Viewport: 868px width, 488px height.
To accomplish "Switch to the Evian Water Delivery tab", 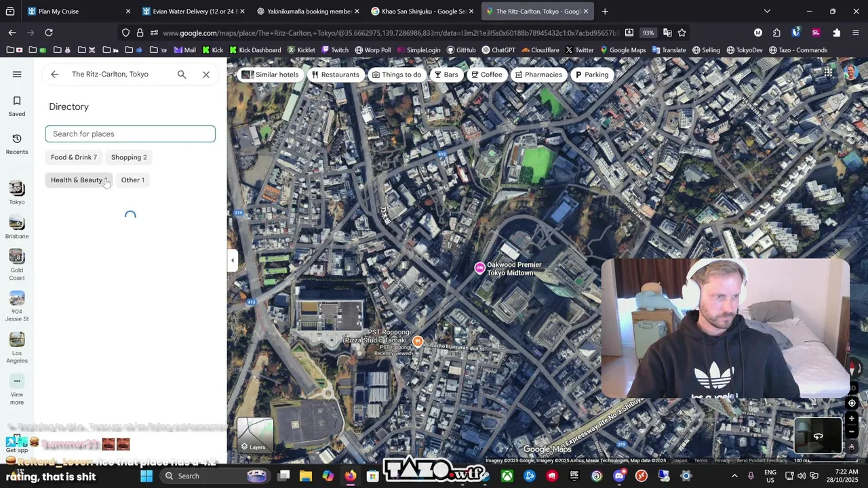I will pyautogui.click(x=192, y=12).
